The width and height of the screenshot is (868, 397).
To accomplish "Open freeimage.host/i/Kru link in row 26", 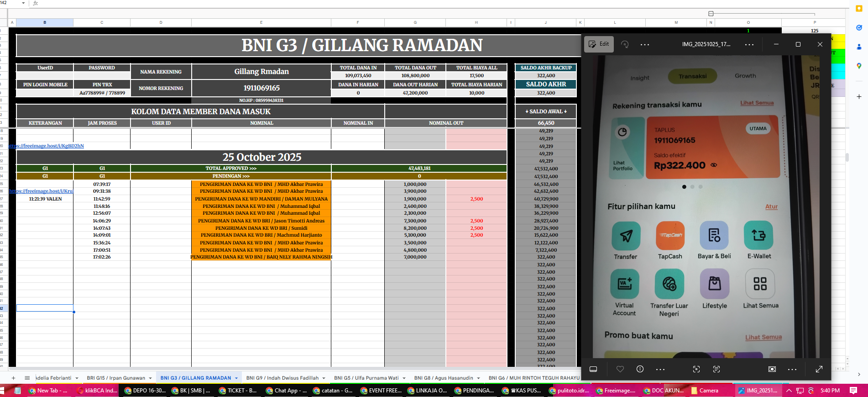I will (41, 191).
